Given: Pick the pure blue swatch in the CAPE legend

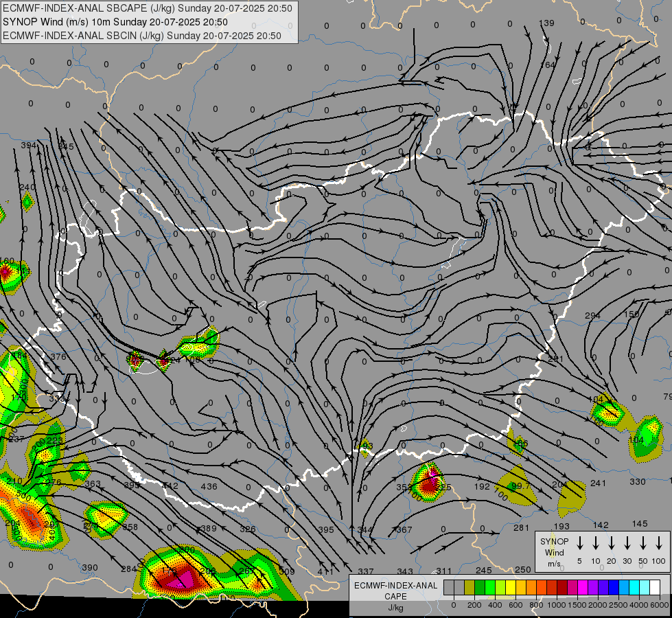Looking at the screenshot, I should coord(614,587).
